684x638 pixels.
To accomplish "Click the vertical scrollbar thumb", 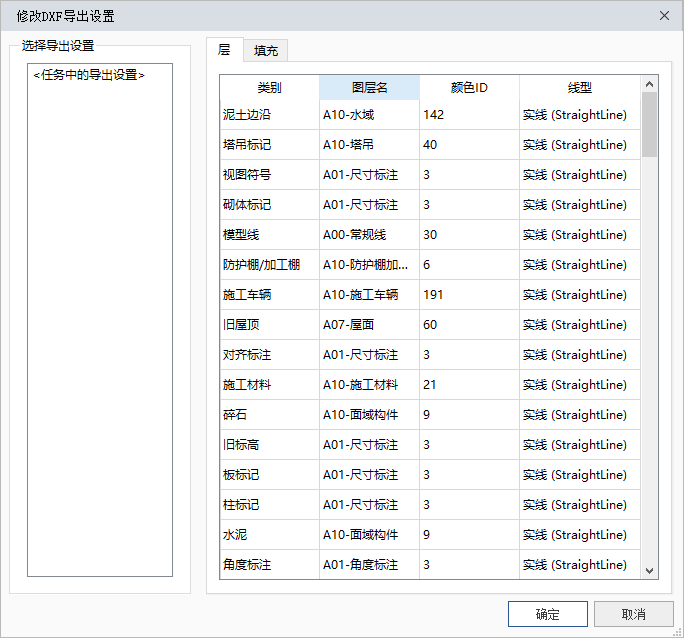I will pos(649,124).
